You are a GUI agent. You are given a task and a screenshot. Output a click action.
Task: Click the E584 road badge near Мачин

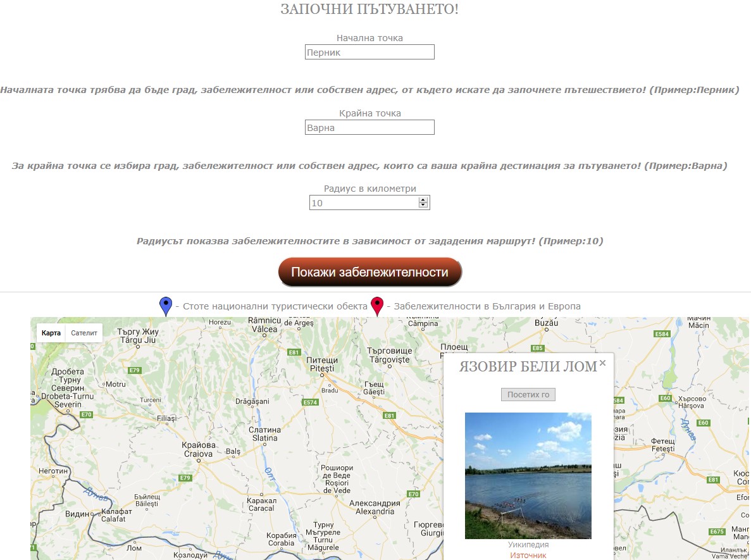pos(662,334)
